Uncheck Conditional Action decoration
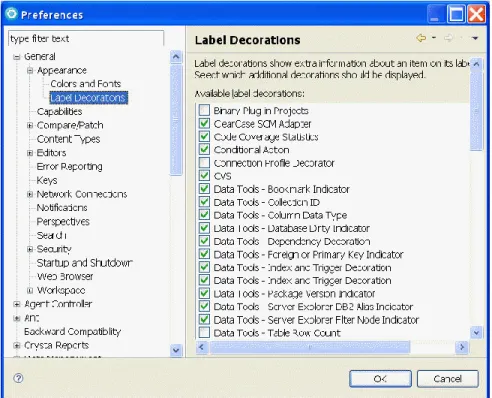 pyautogui.click(x=204, y=149)
